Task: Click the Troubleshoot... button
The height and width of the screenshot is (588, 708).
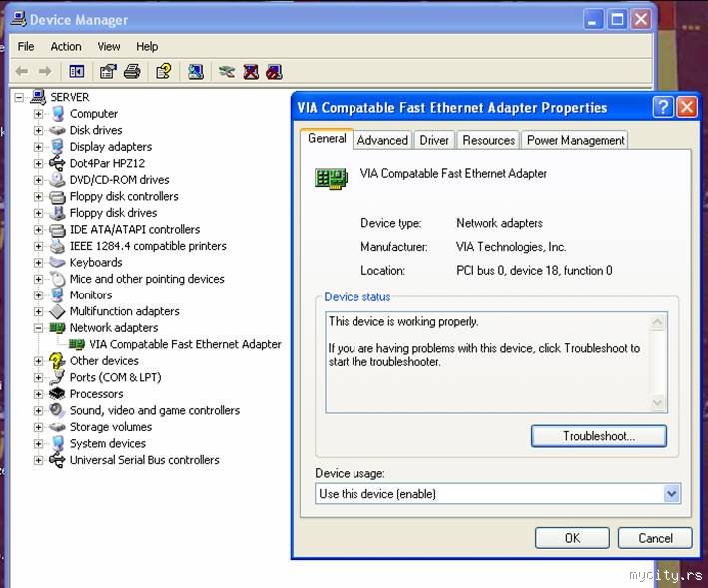Action: pyautogui.click(x=599, y=436)
